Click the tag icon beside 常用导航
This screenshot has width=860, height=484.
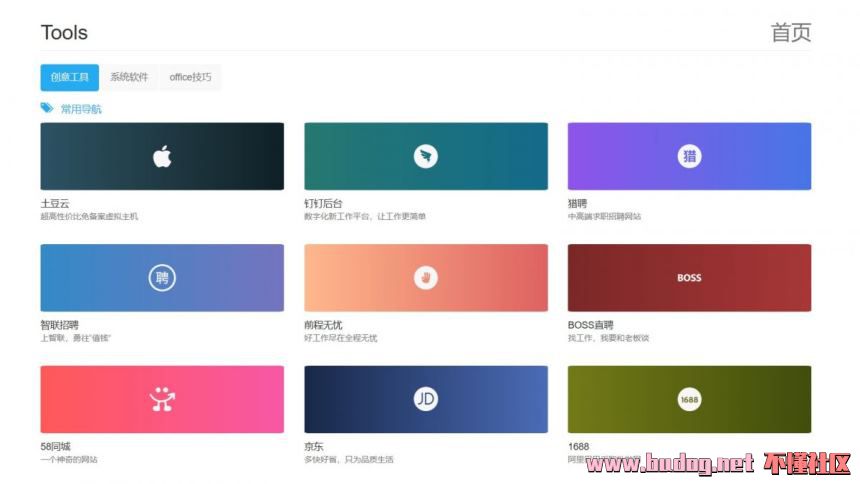click(x=47, y=108)
